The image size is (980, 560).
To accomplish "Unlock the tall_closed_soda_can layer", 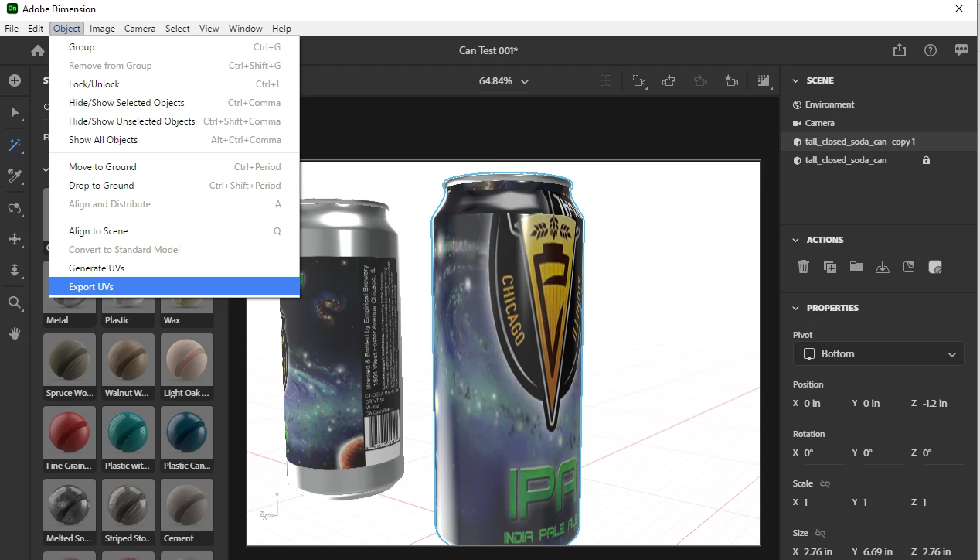I will coord(926,160).
